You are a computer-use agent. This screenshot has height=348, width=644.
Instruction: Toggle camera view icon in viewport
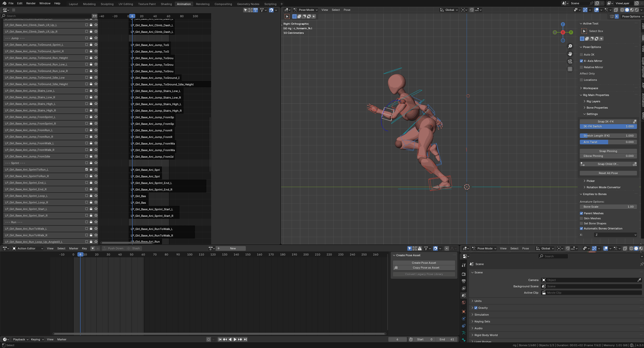pyautogui.click(x=570, y=61)
